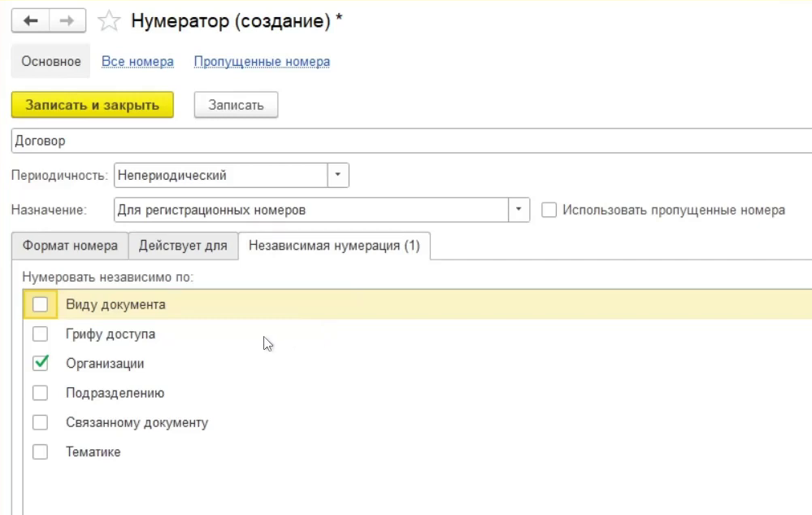
Task: Check the Связанному документу option
Action: (x=40, y=423)
